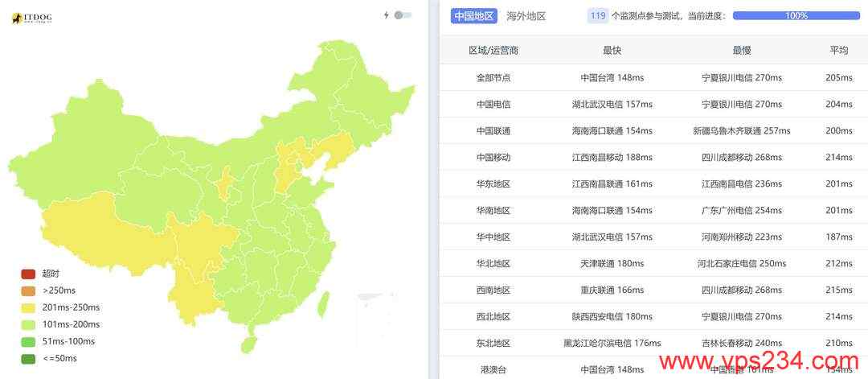Image resolution: width=868 pixels, height=379 pixels.
Task: Click the 51ms-100ms legend swatch
Action: (28, 341)
